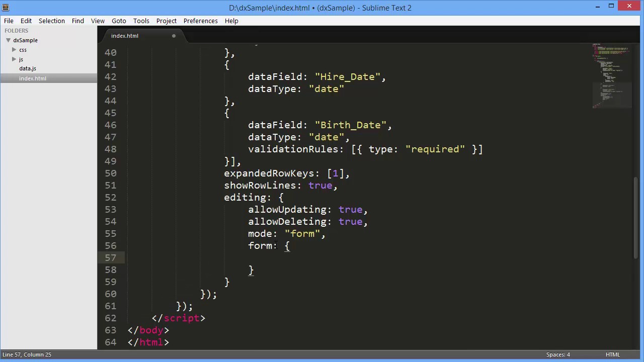644x362 pixels.
Task: Open the Find menu
Action: pos(78,21)
